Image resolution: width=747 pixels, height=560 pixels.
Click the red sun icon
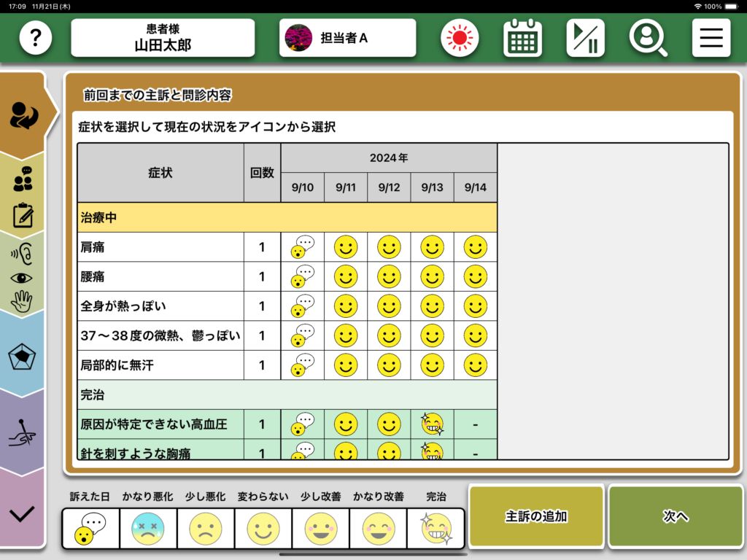click(460, 38)
